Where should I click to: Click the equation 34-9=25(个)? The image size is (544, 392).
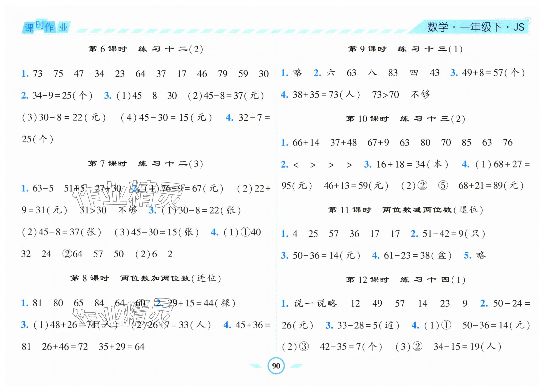tap(62, 96)
